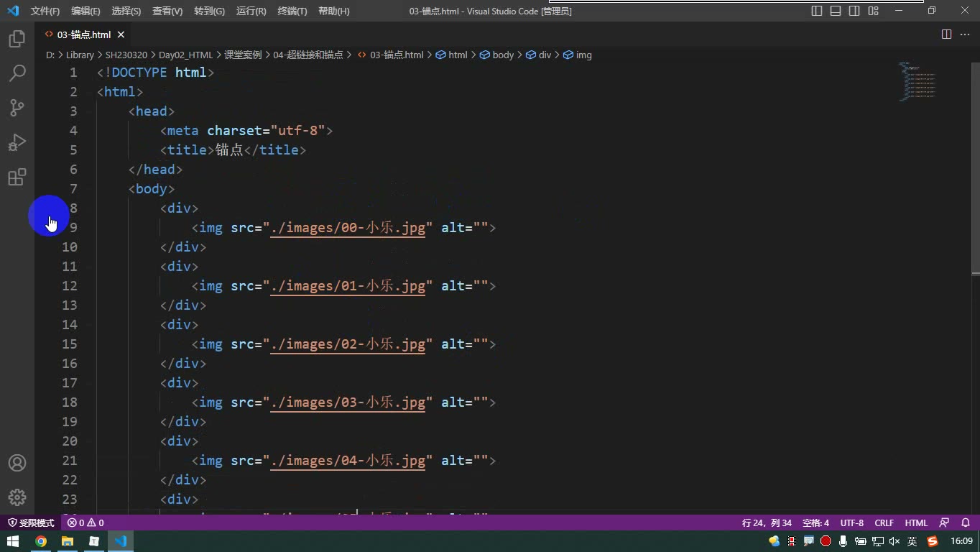980x552 pixels.
Task: Toggle the bottom panel from title bar
Action: point(836,11)
